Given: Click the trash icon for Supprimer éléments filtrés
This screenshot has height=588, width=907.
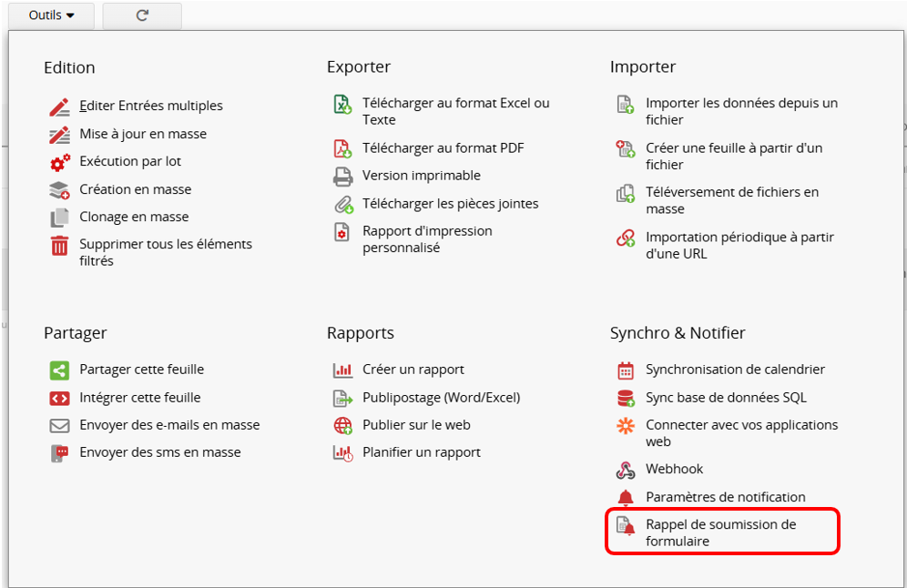Looking at the screenshot, I should point(59,246).
